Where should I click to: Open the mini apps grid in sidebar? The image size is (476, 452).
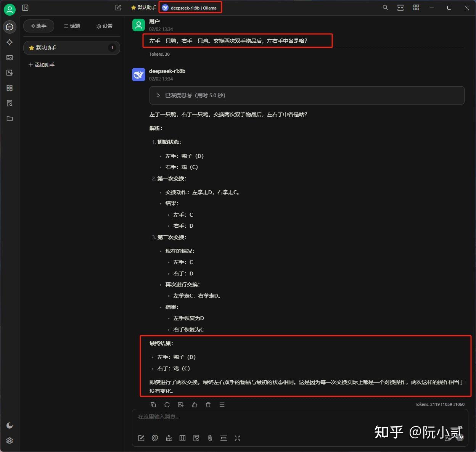(10, 88)
